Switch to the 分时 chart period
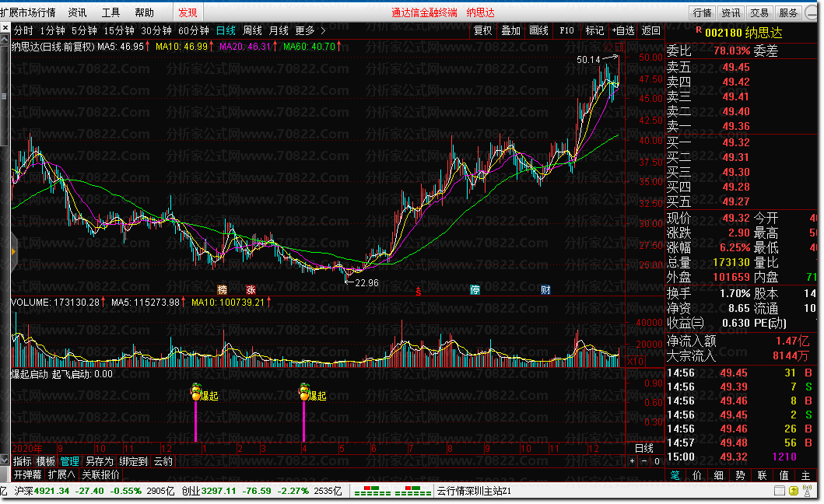Viewport: 824px width, 504px height. (x=23, y=31)
